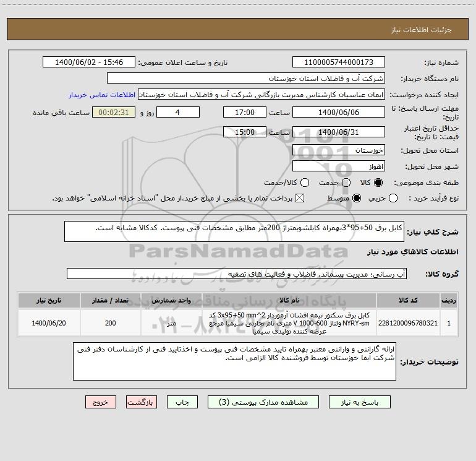Screen dimensions: 476x461
Task: Click the deadline time field 17:00
Action: coord(245,112)
